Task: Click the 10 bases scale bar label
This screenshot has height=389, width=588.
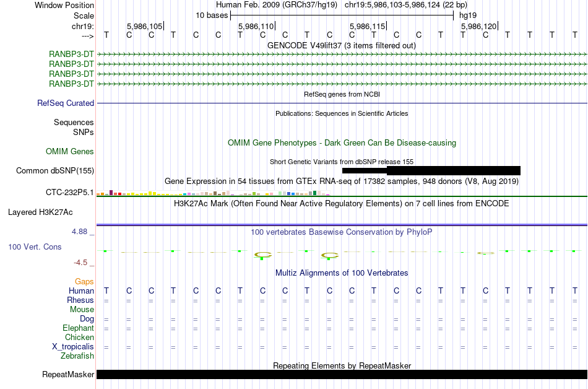Action: pyautogui.click(x=212, y=15)
